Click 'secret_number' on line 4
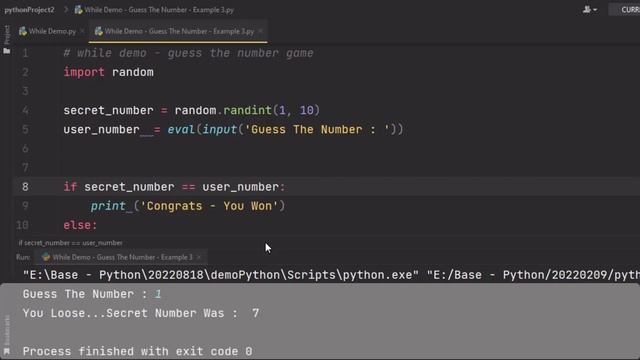 [x=109, y=110]
